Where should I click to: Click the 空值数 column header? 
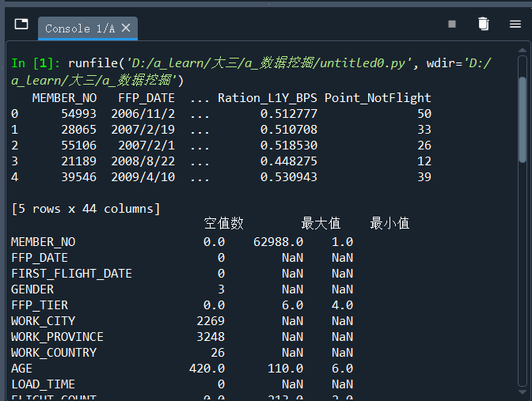(x=224, y=223)
